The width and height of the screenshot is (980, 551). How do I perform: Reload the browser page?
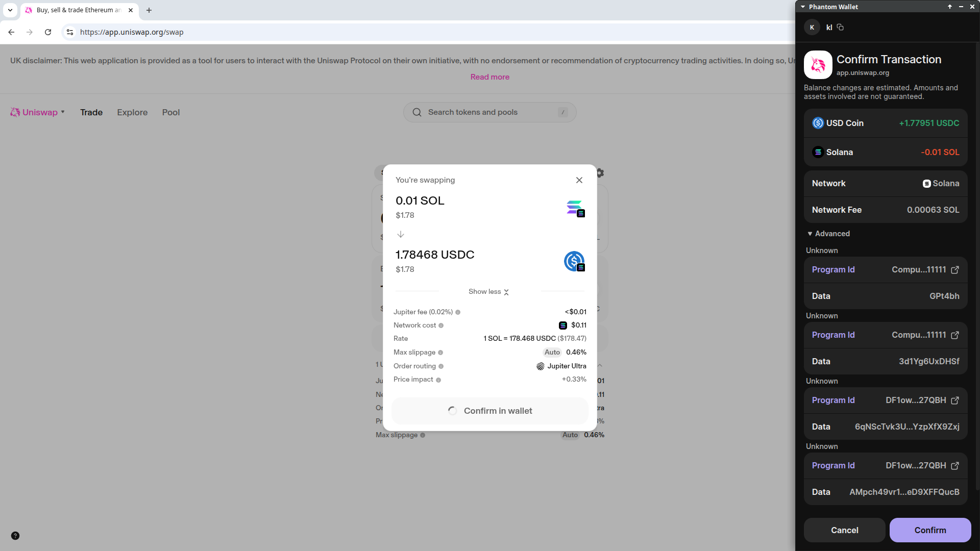48,32
